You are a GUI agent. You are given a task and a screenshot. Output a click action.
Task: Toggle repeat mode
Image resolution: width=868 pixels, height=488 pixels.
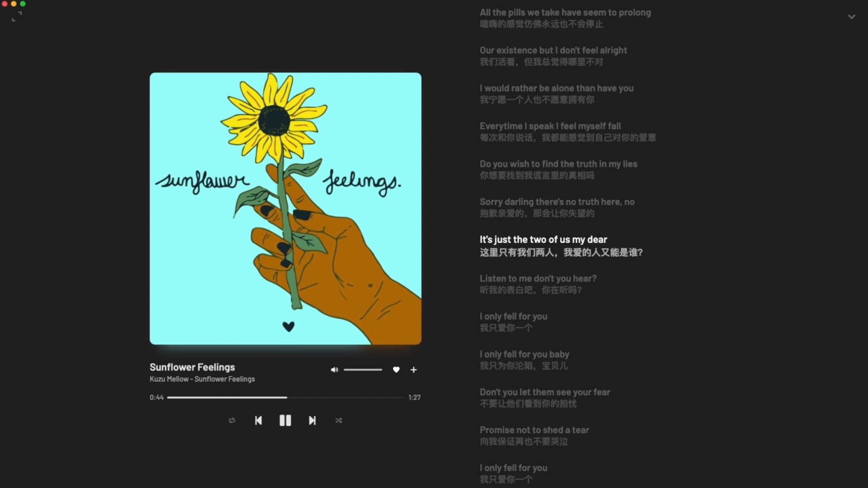tap(232, 421)
